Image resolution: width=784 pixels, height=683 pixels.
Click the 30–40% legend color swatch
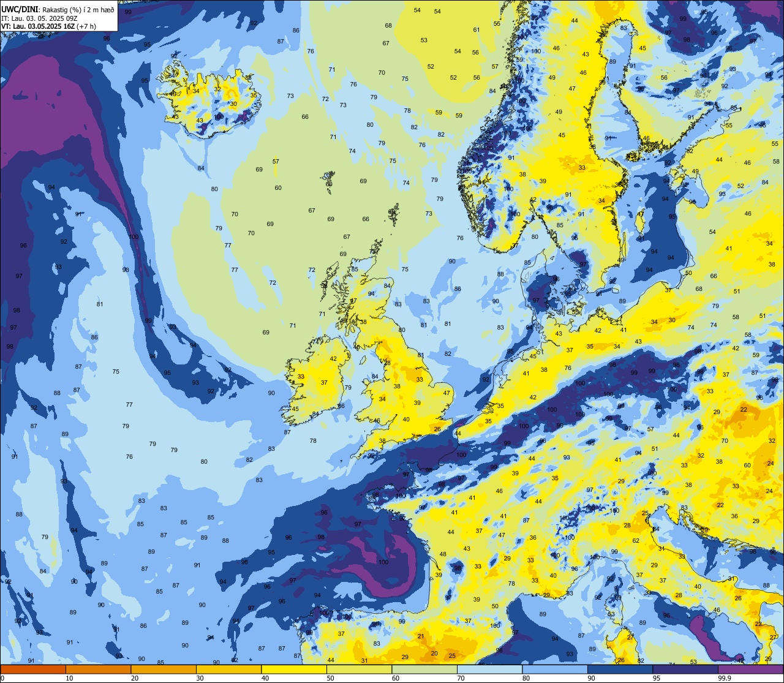[228, 669]
